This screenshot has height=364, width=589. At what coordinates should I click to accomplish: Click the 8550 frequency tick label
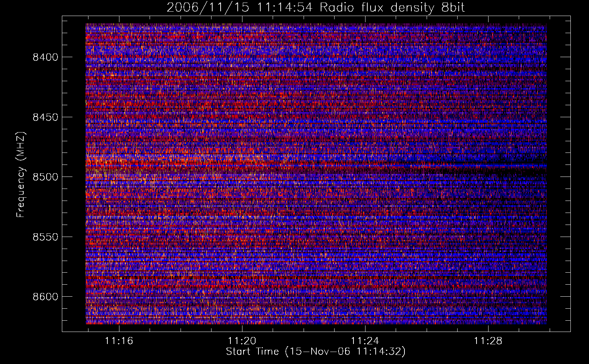click(x=46, y=237)
